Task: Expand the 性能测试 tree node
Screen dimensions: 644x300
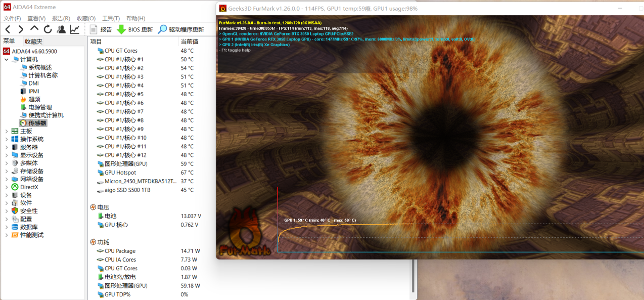Action: [x=7, y=235]
